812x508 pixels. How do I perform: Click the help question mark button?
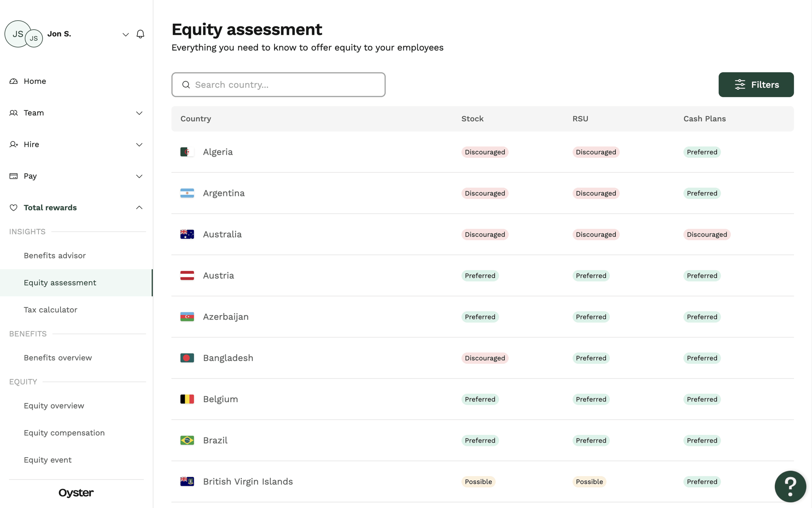click(x=790, y=486)
